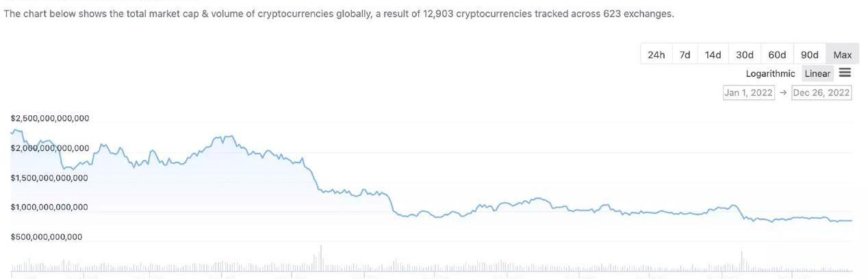View the 90d time range

point(809,55)
